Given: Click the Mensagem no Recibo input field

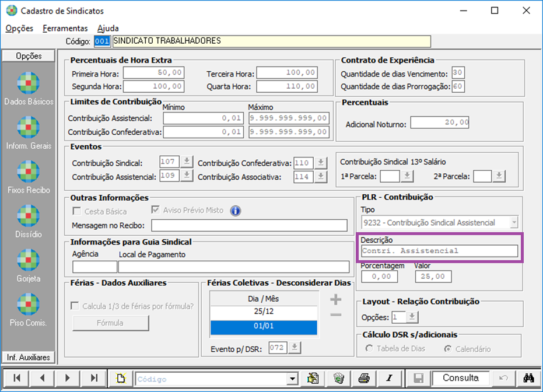Looking at the screenshot, I should (x=250, y=225).
